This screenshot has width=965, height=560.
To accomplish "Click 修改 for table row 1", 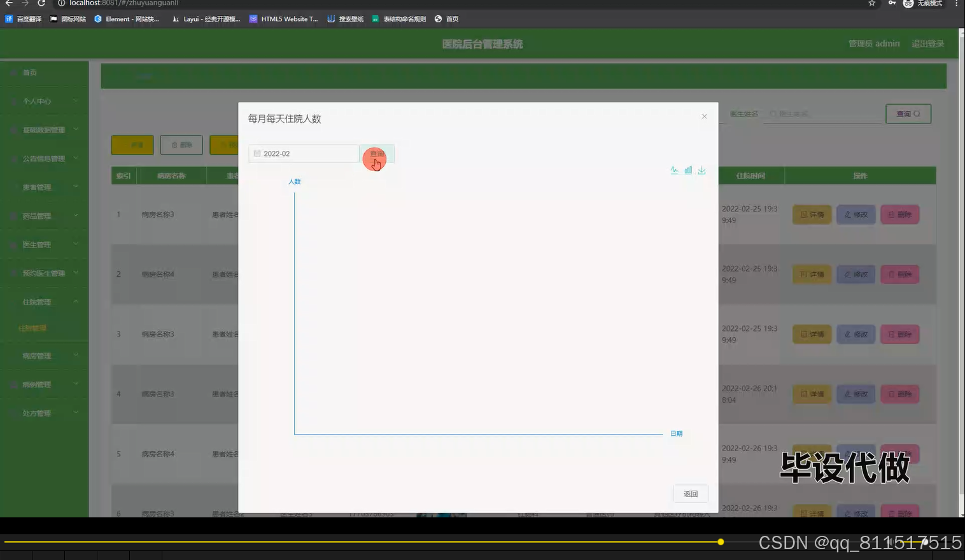I will (x=856, y=214).
